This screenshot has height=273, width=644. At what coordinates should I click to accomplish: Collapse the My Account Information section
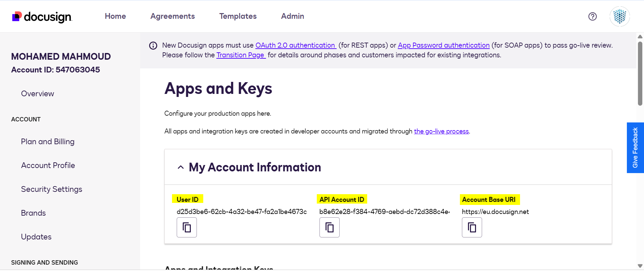pyautogui.click(x=181, y=167)
